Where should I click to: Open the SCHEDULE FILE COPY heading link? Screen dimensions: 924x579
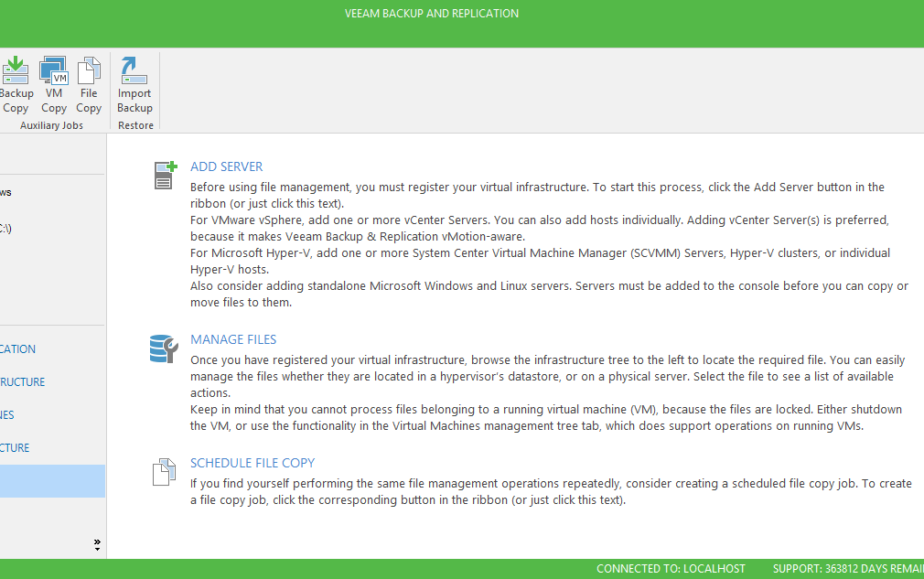pyautogui.click(x=252, y=463)
